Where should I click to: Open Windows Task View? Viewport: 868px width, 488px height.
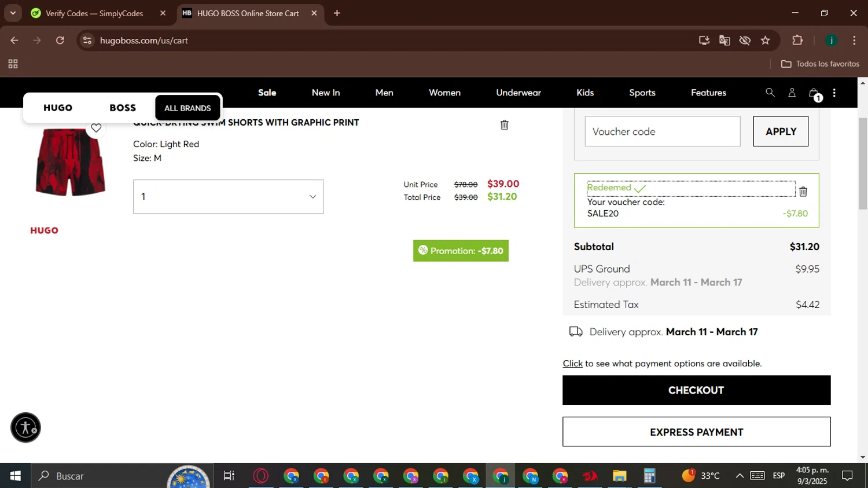pyautogui.click(x=229, y=476)
